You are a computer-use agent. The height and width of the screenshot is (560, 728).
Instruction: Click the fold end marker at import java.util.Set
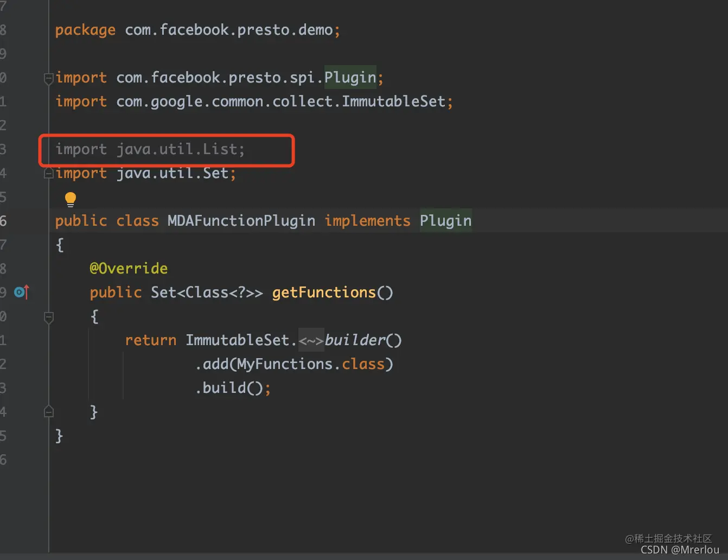[x=48, y=174]
